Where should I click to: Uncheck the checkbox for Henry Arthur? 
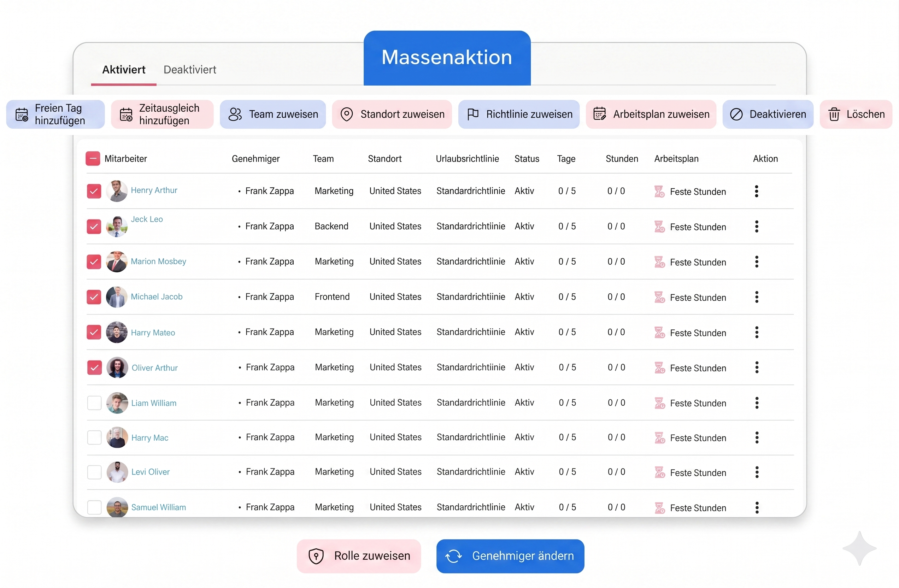tap(94, 191)
